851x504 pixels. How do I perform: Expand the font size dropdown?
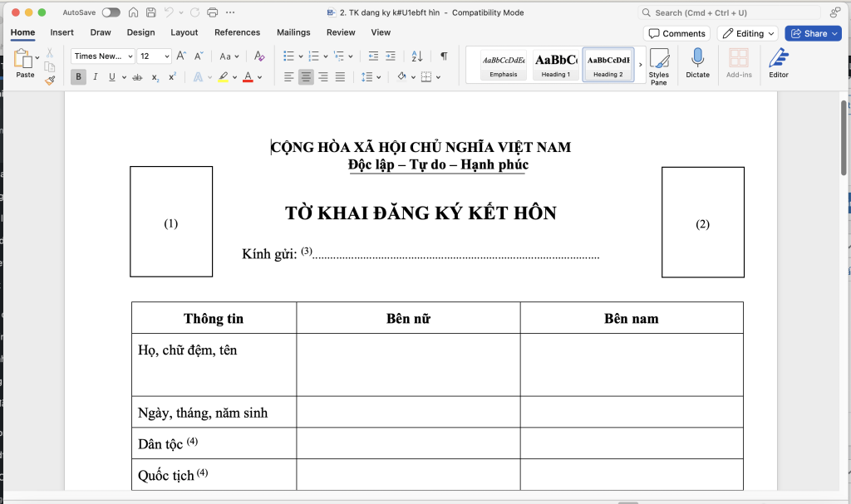pyautogui.click(x=166, y=56)
